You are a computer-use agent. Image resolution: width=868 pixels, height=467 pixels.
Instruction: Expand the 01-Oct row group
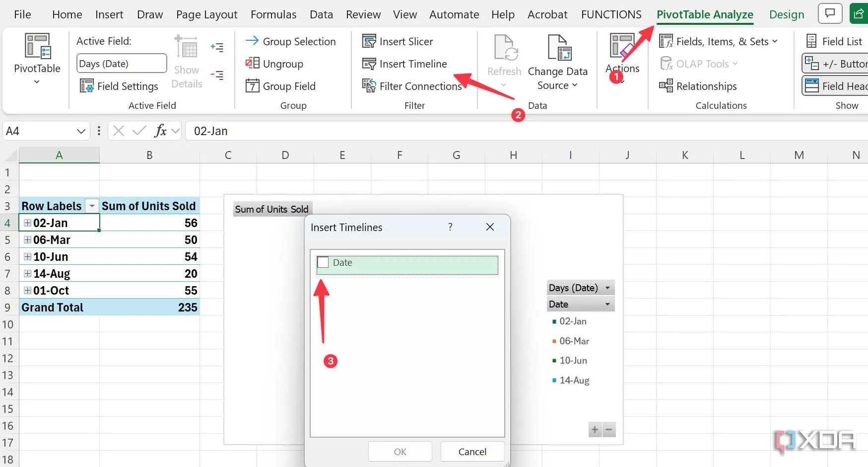coord(28,290)
